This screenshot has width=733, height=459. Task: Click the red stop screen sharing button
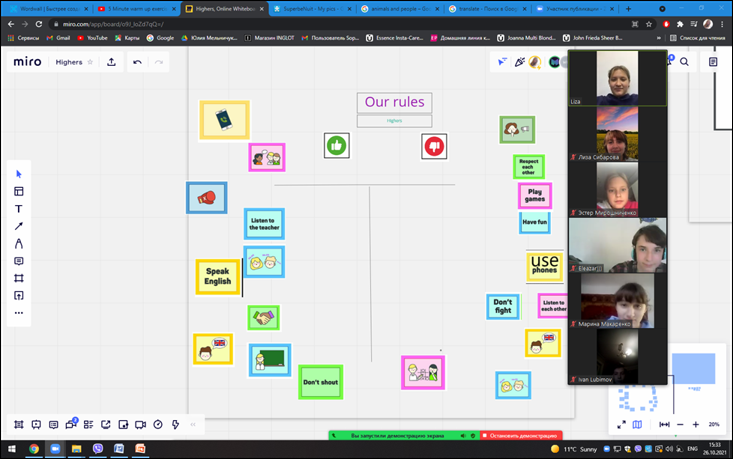tap(520, 436)
